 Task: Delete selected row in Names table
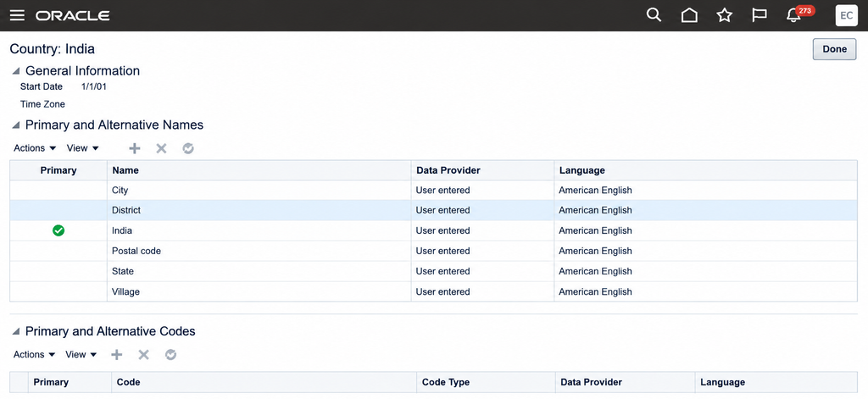(x=161, y=148)
